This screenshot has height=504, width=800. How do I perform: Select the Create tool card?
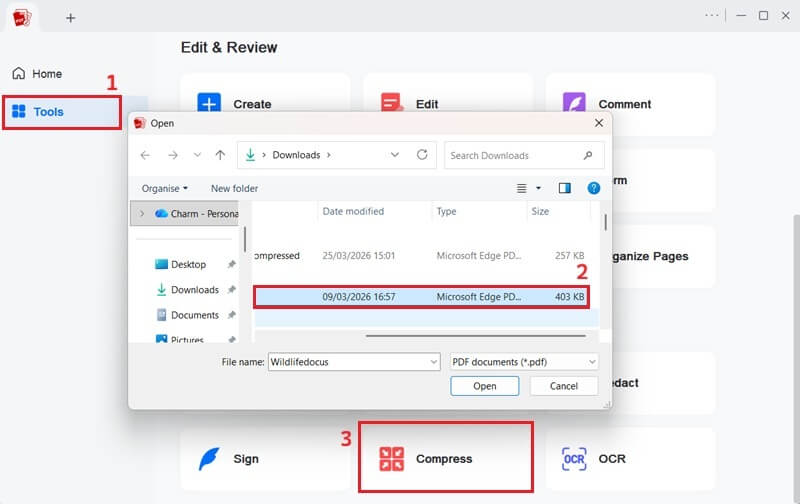pos(265,104)
